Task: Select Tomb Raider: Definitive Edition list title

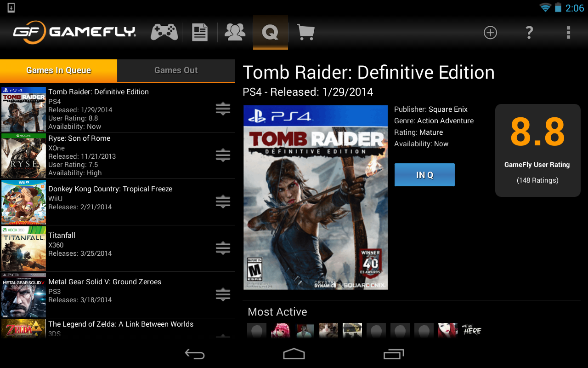Action: [x=98, y=92]
